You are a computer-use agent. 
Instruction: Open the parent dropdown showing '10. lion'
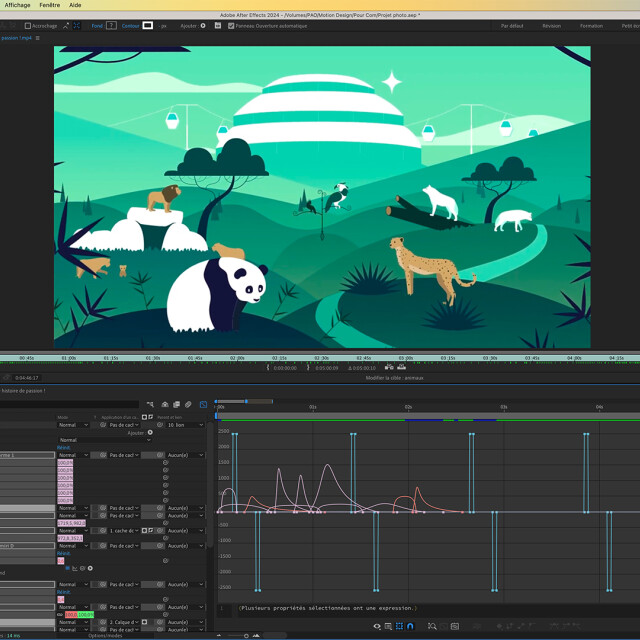[184, 425]
